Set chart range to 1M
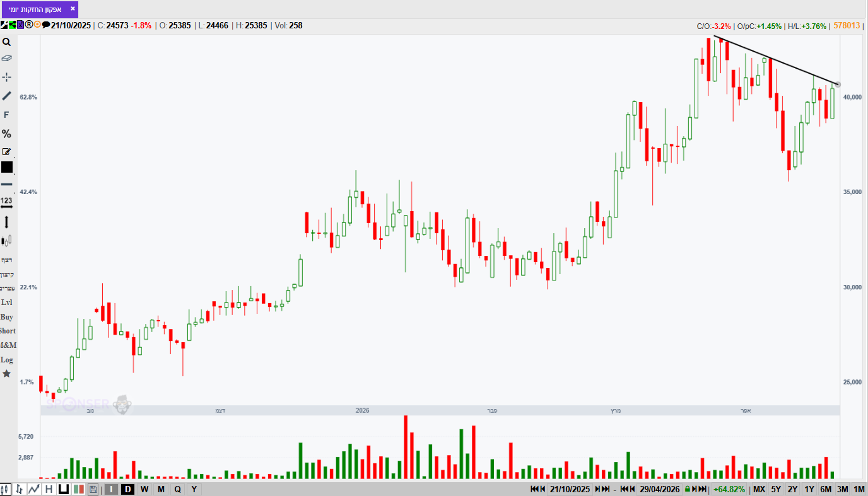This screenshot has height=496, width=868. pyautogui.click(x=859, y=489)
